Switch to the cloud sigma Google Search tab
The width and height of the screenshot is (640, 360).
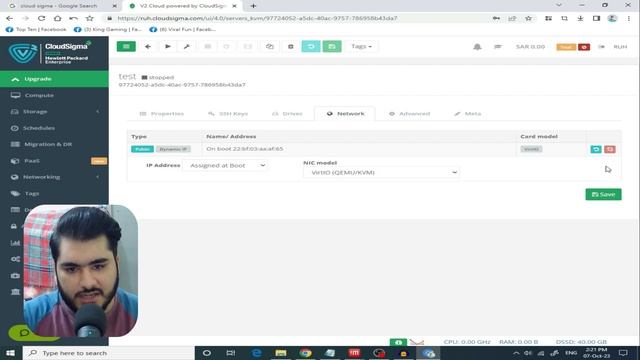60,6
